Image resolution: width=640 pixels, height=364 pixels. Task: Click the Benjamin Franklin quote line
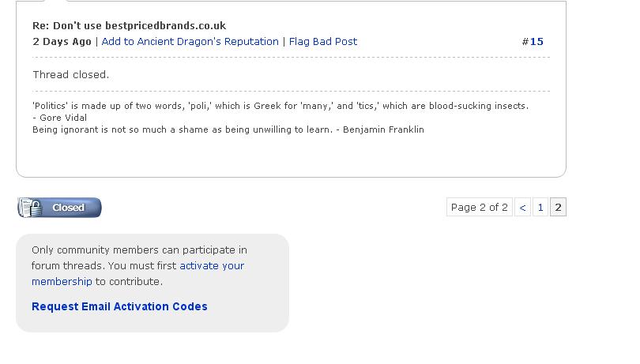[x=228, y=129]
